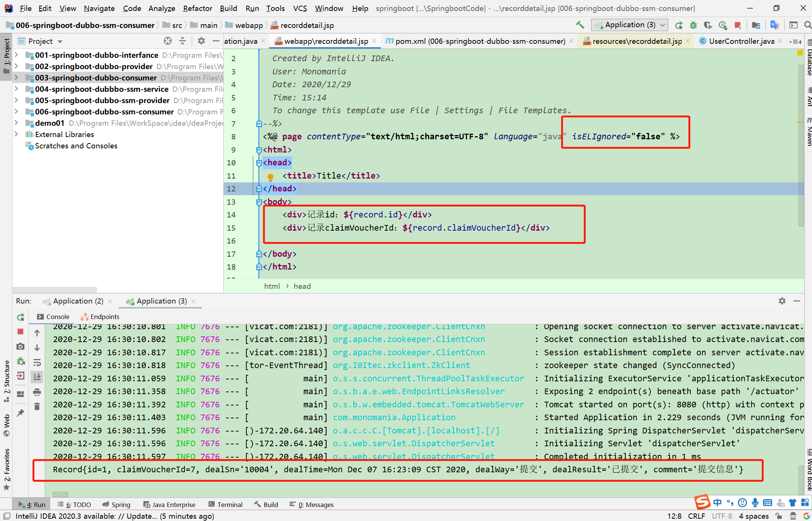Toggle the 2: Favorites tool window
The height and width of the screenshot is (521, 812).
click(6, 469)
